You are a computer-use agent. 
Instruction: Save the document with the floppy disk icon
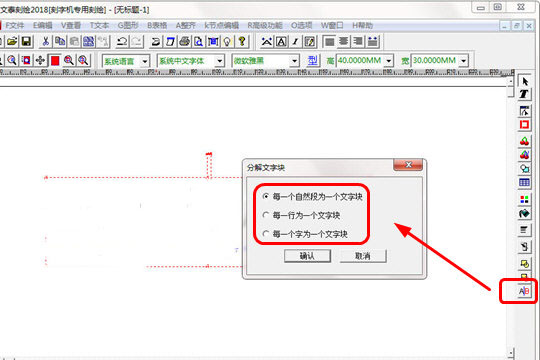click(x=27, y=42)
